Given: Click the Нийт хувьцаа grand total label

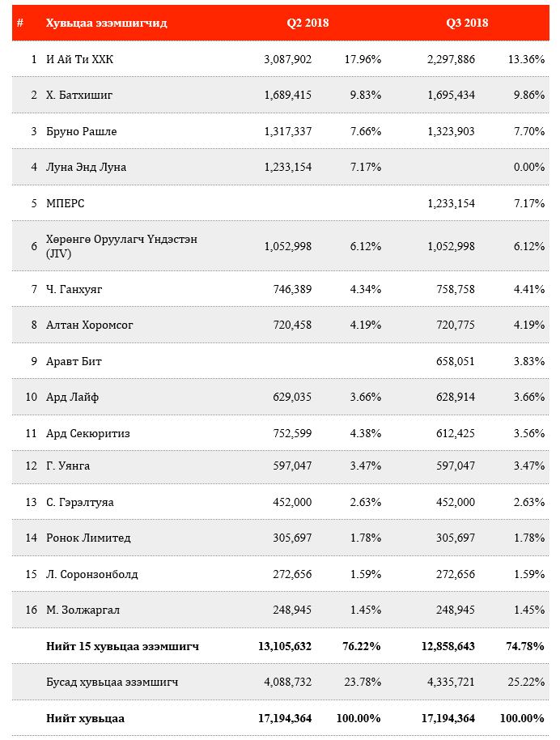Looking at the screenshot, I should pos(86,718).
